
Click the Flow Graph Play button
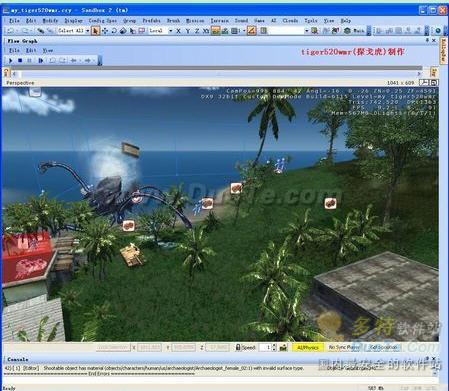tap(10, 61)
